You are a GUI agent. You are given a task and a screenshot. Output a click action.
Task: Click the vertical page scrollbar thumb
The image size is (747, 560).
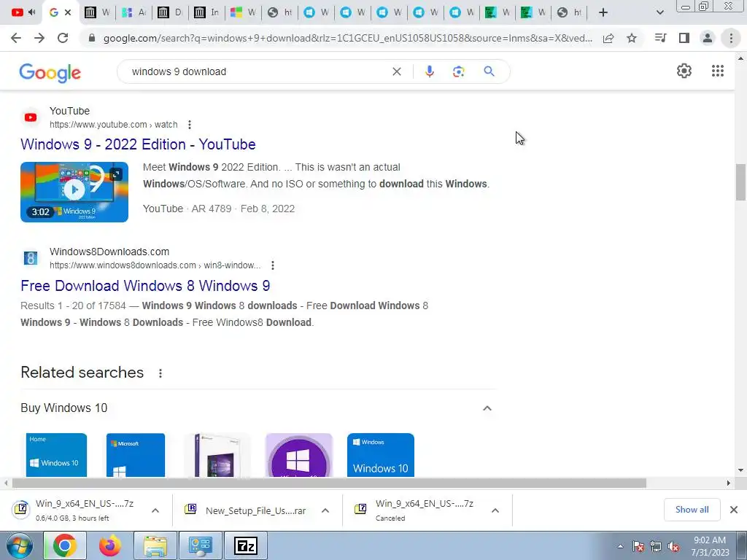(x=740, y=182)
